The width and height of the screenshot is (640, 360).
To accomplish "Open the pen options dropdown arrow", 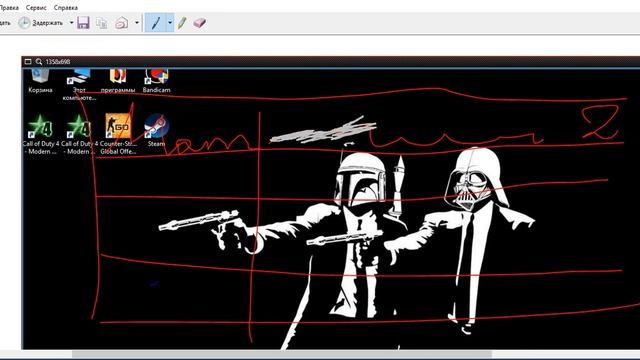I will pyautogui.click(x=170, y=23).
